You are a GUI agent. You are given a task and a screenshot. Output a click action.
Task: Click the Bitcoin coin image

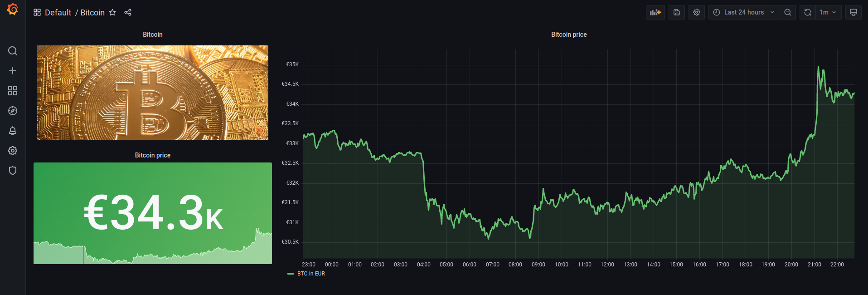coord(153,93)
